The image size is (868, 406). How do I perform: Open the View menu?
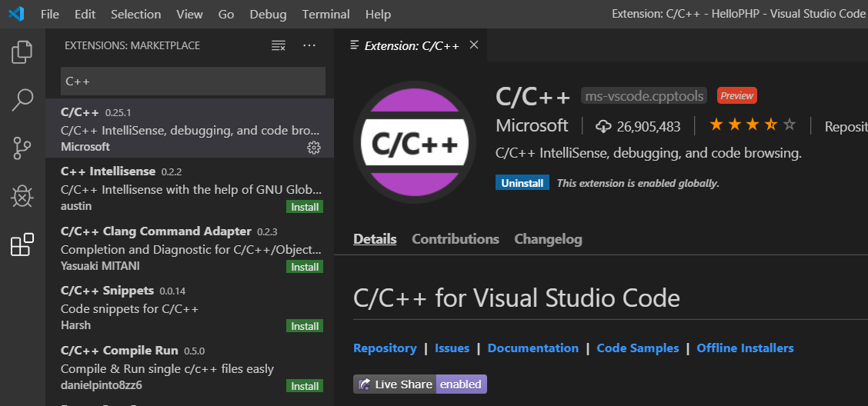189,15
